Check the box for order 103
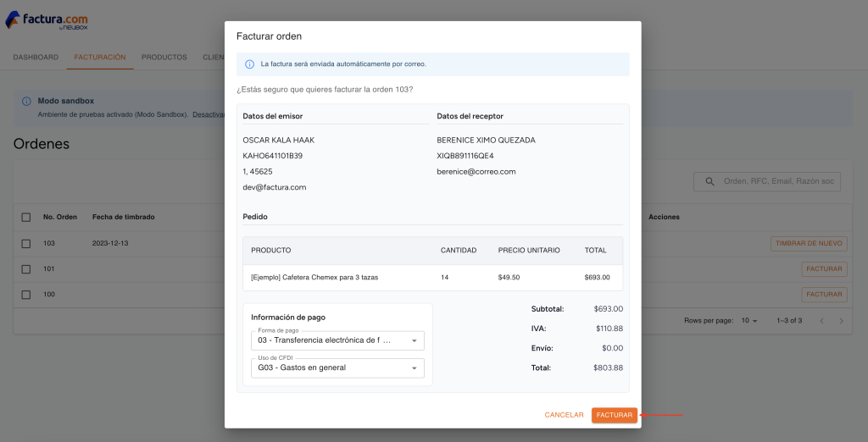This screenshot has width=868, height=442. 26,243
